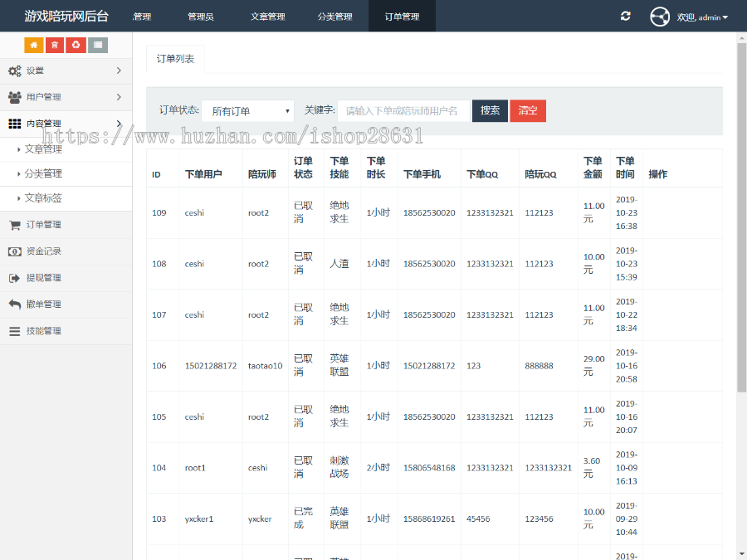Click the home icon above the sidebar
The width and height of the screenshot is (747, 560).
(33, 45)
